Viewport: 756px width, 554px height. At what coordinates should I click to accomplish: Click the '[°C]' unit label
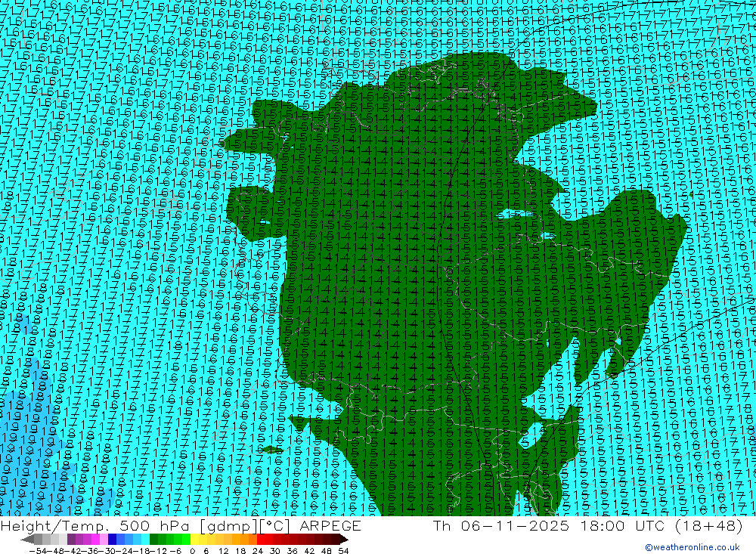pos(274,526)
